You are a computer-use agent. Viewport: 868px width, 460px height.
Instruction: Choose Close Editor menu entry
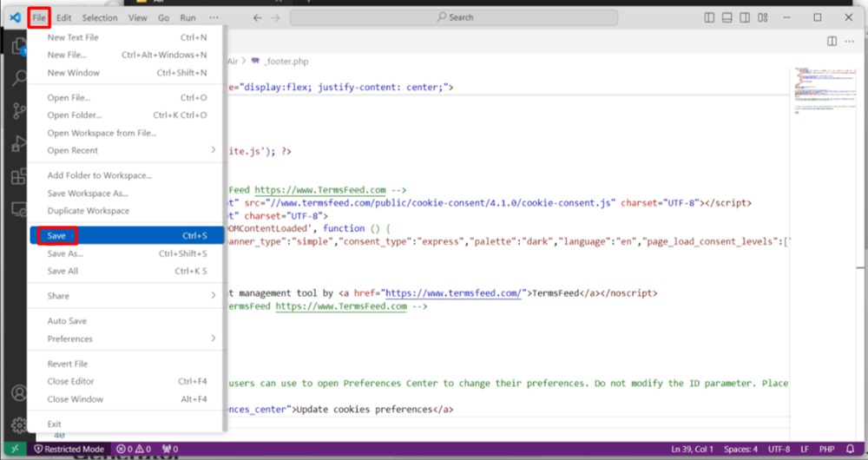point(127,381)
